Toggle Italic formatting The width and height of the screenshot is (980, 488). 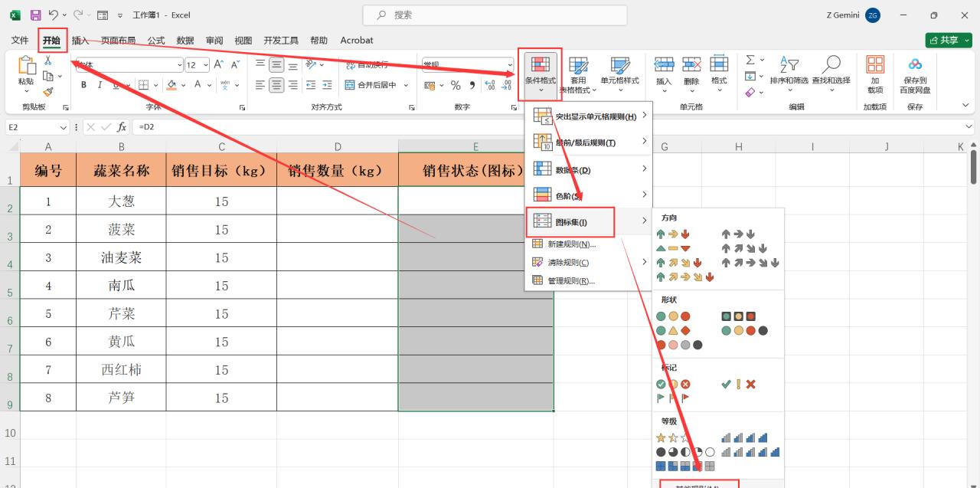point(99,85)
